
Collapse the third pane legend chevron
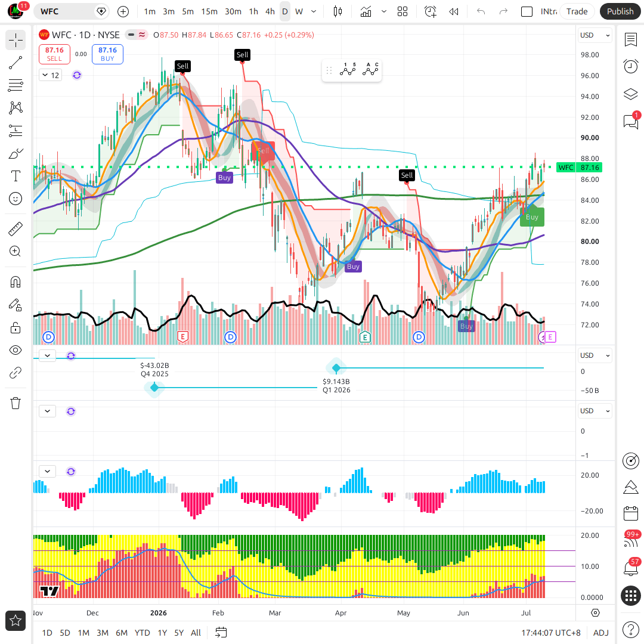pyautogui.click(x=47, y=411)
